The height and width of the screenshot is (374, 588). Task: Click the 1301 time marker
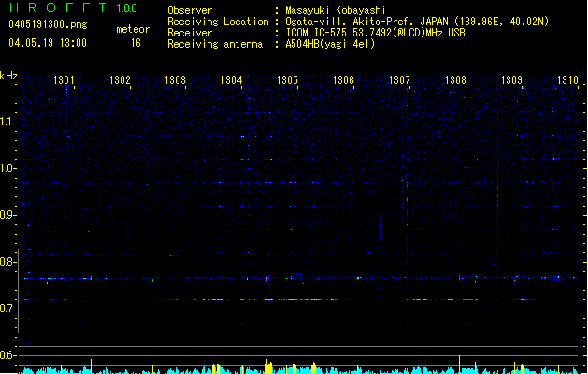64,80
